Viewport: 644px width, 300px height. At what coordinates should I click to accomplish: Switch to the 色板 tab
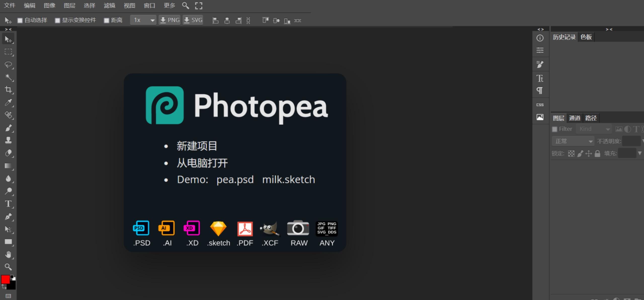coord(586,37)
